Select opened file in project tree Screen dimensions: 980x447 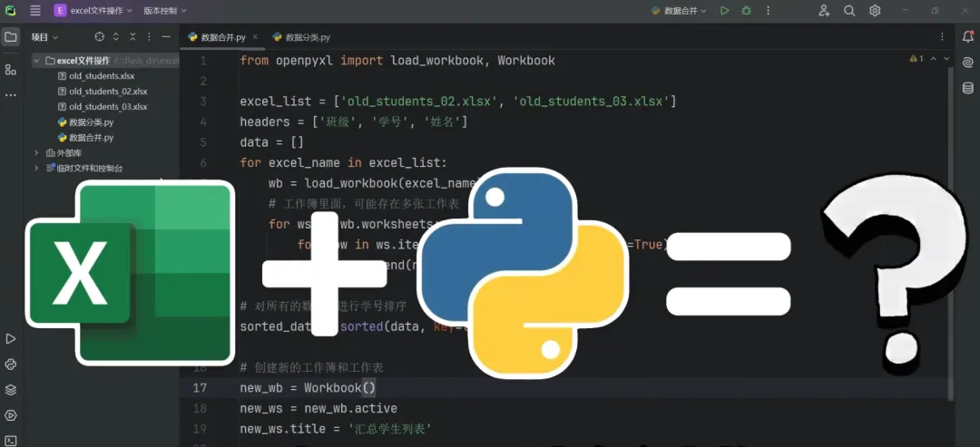tap(99, 37)
